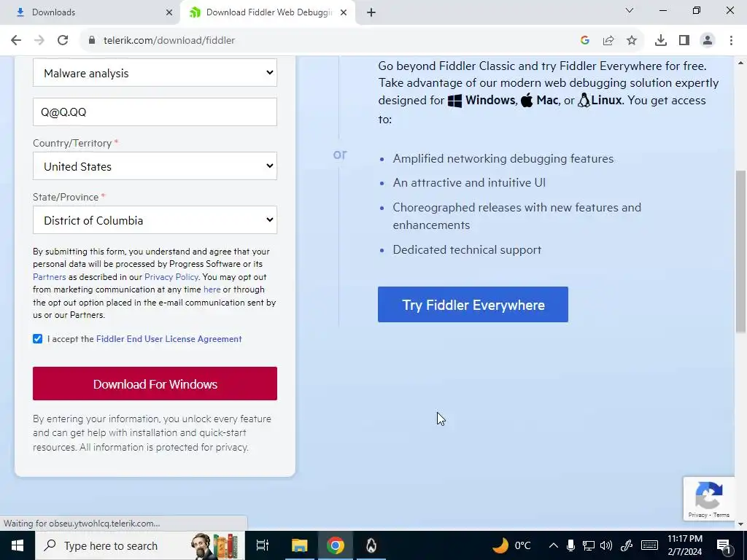Open tab search chevron
The image size is (747, 560).
pyautogui.click(x=630, y=10)
